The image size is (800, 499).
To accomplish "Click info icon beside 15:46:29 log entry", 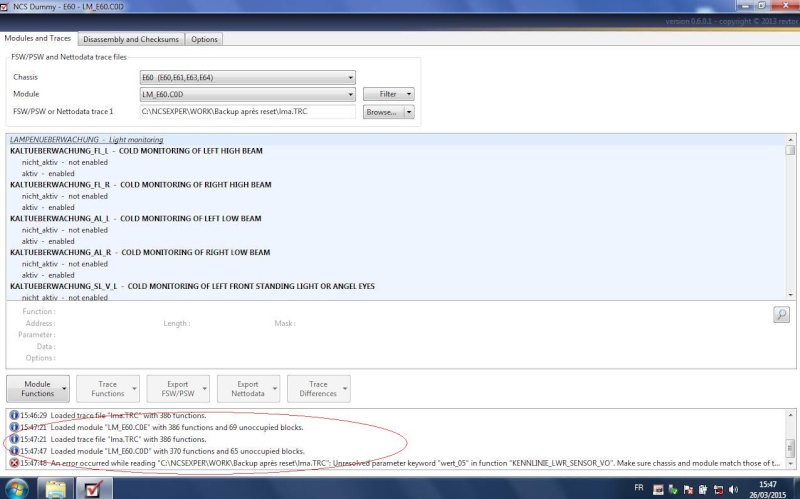I will 14,415.
